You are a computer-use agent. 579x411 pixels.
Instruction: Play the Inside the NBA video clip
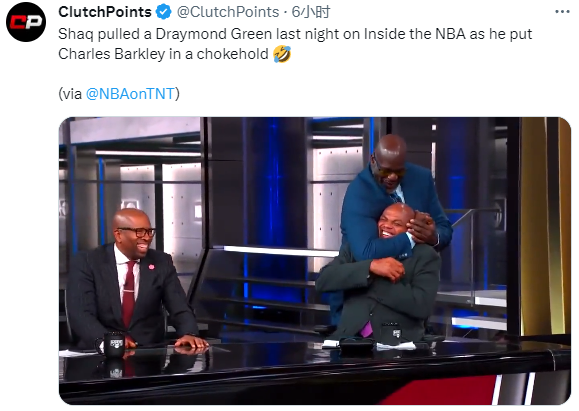click(x=315, y=261)
